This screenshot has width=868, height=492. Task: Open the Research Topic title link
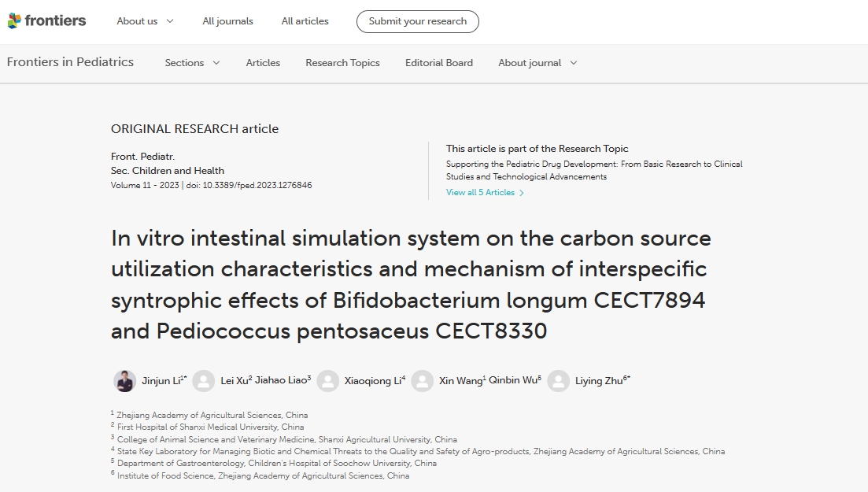594,170
